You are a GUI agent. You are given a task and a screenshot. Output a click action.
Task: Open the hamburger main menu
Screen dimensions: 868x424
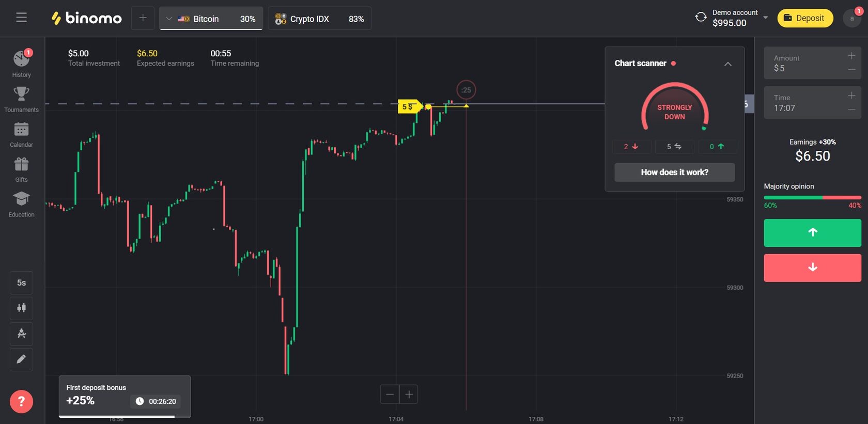pos(21,18)
